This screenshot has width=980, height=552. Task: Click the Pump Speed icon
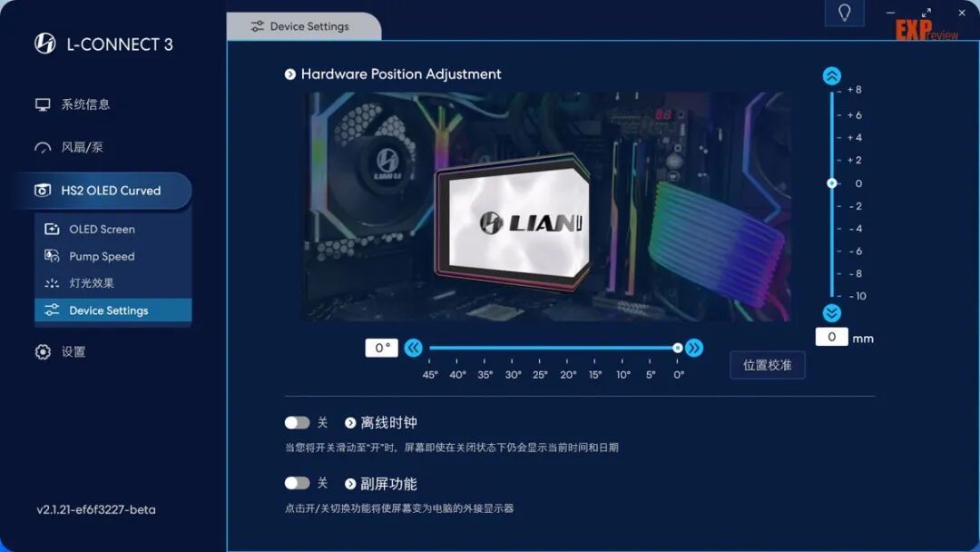[52, 256]
